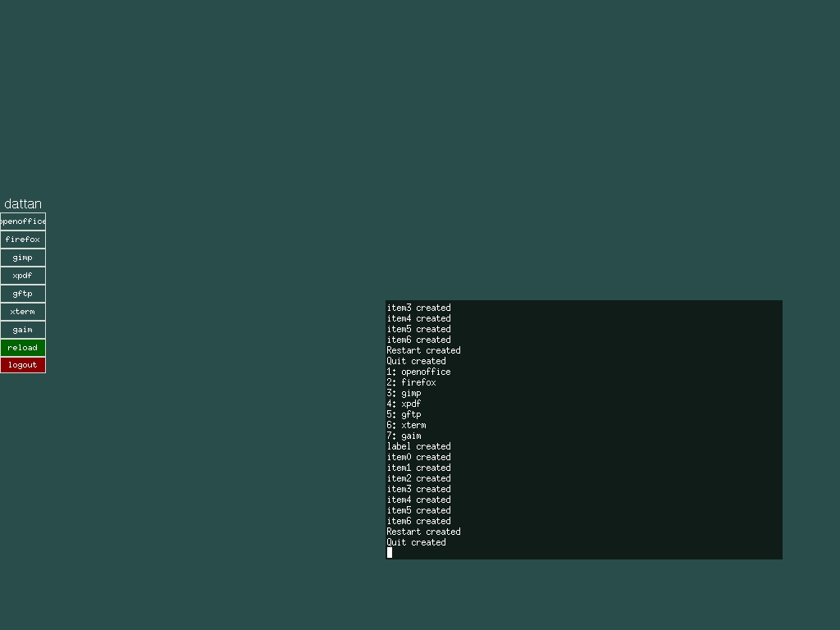This screenshot has height=630, width=840.
Task: Launch gftp from the side panel
Action: click(23, 294)
